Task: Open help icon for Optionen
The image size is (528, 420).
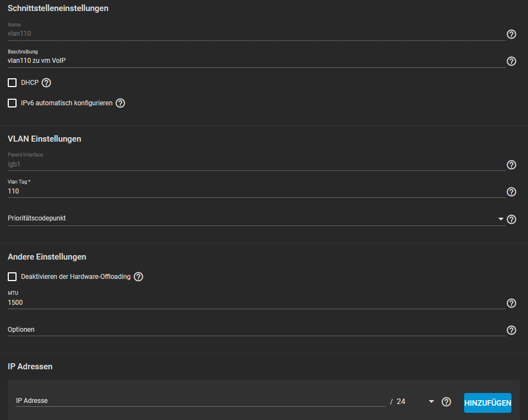Action: pos(511,330)
